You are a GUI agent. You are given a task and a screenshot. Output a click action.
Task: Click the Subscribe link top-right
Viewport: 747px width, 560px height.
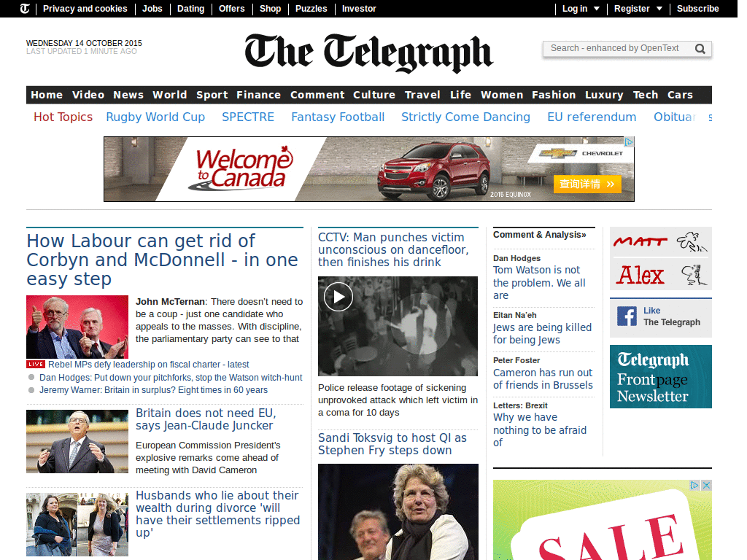[697, 9]
